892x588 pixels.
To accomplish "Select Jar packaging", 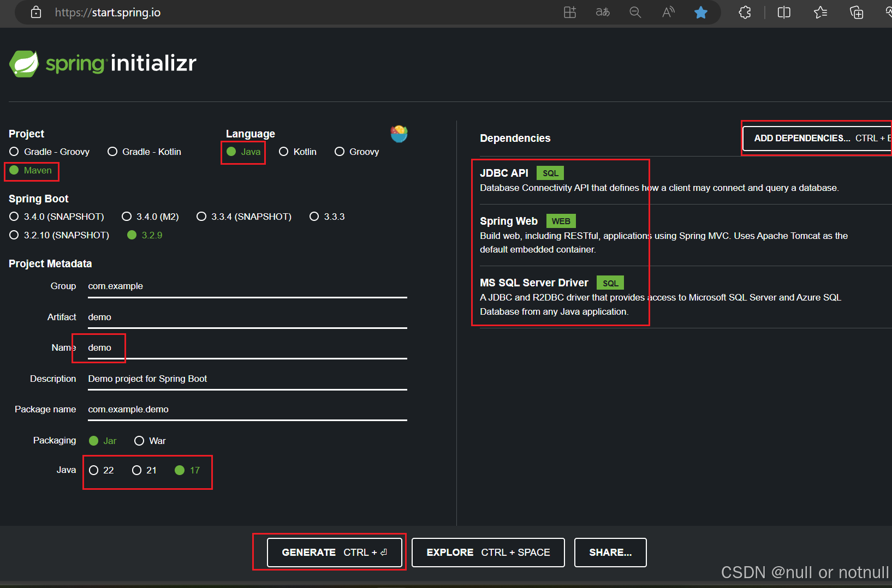I will click(103, 441).
